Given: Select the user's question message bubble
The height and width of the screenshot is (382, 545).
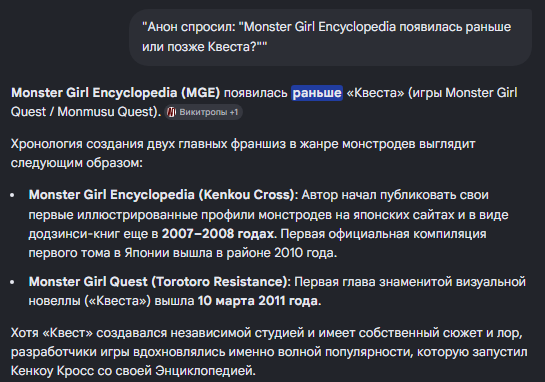Looking at the screenshot, I should tap(330, 37).
